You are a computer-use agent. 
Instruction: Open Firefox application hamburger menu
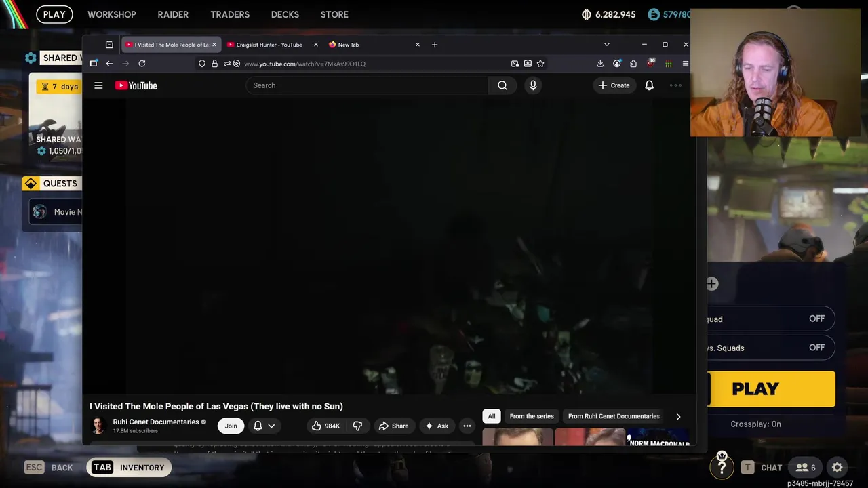685,64
